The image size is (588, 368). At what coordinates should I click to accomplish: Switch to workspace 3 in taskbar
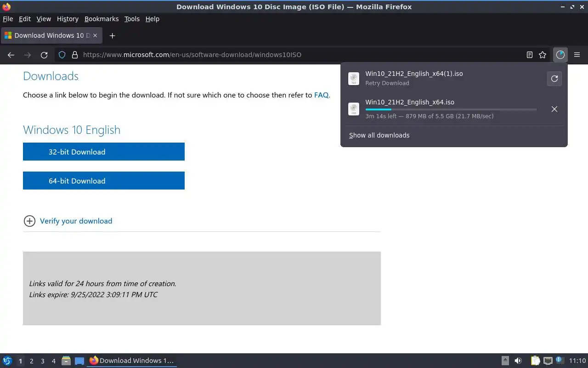coord(42,361)
